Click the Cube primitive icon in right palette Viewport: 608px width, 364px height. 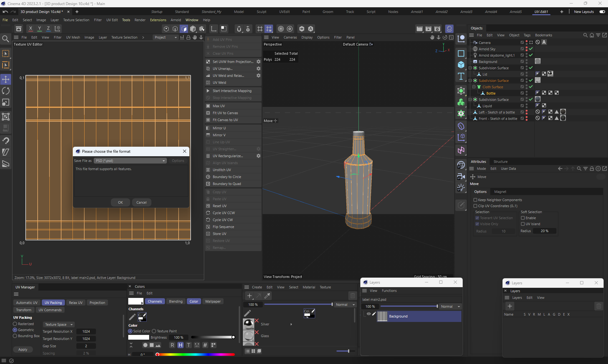[x=461, y=65]
